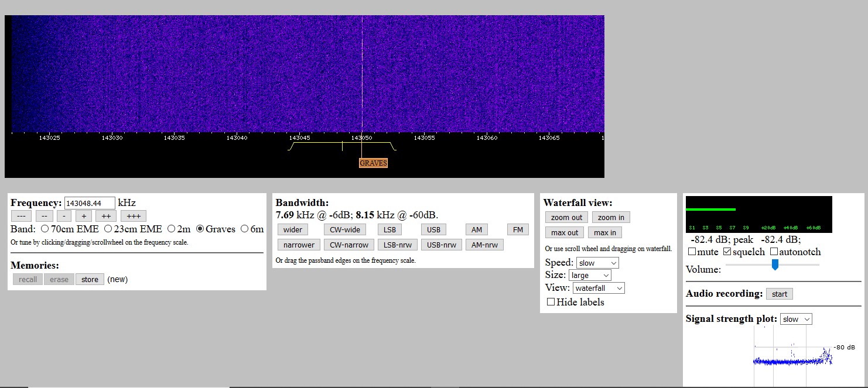Start audio recording
The height and width of the screenshot is (388, 868).
780,294
